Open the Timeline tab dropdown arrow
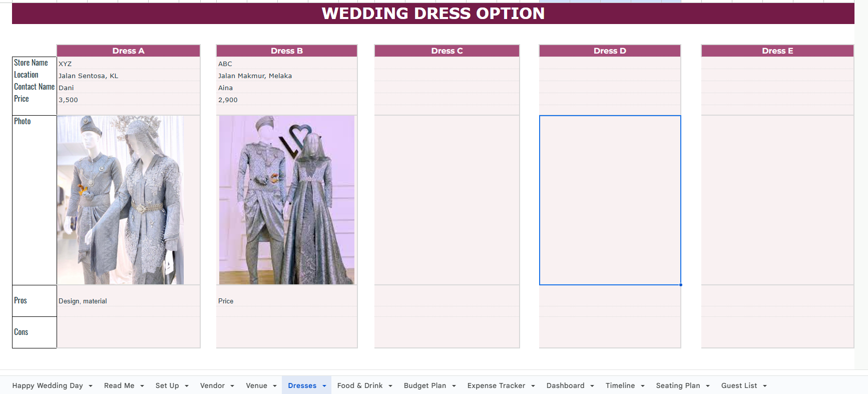This screenshot has width=868, height=394. click(643, 386)
